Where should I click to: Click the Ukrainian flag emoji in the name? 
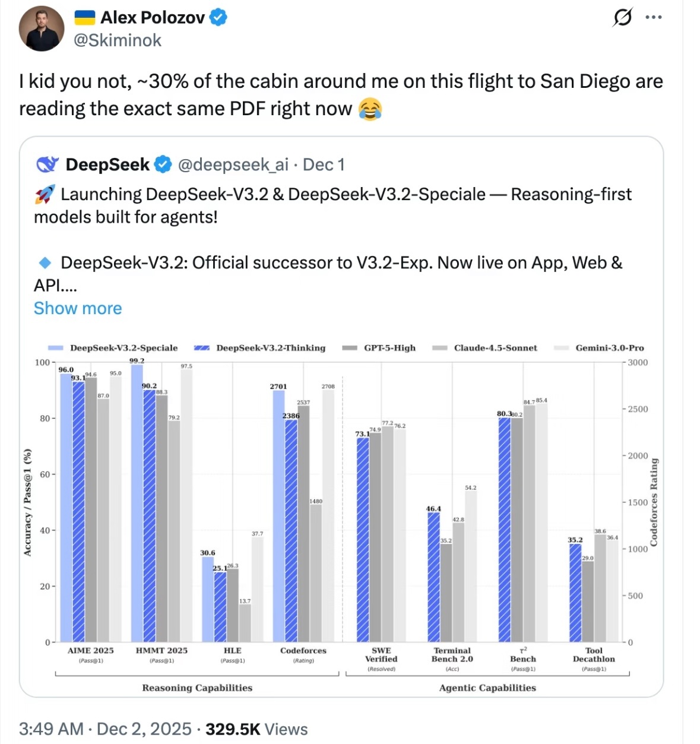click(84, 18)
